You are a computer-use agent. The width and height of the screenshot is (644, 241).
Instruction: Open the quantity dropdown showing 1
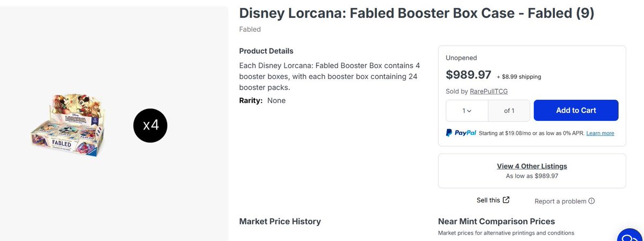(x=467, y=111)
